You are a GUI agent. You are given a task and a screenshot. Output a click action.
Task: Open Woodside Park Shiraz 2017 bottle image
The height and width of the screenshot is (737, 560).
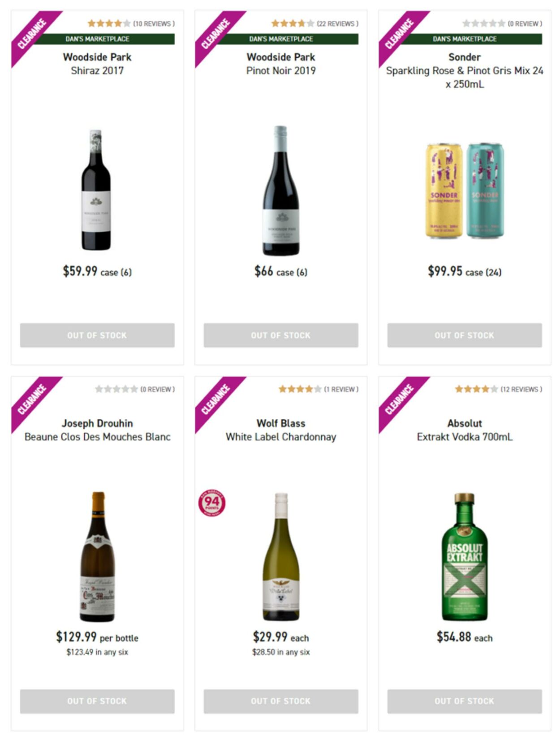[x=96, y=190]
